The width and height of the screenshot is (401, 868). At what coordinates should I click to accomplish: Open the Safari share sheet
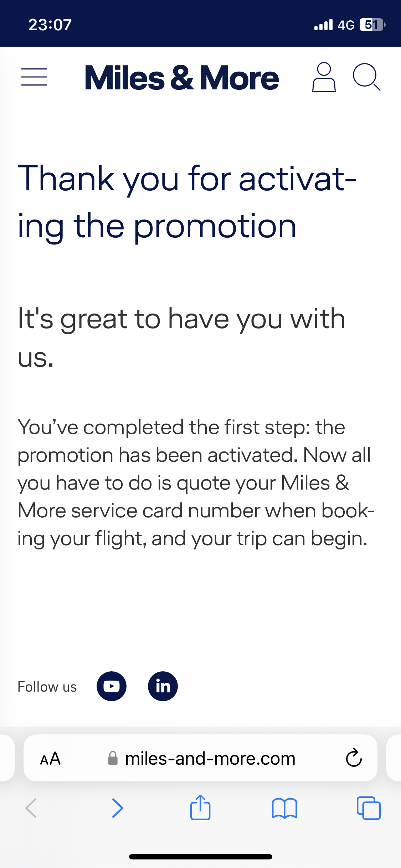click(200, 807)
